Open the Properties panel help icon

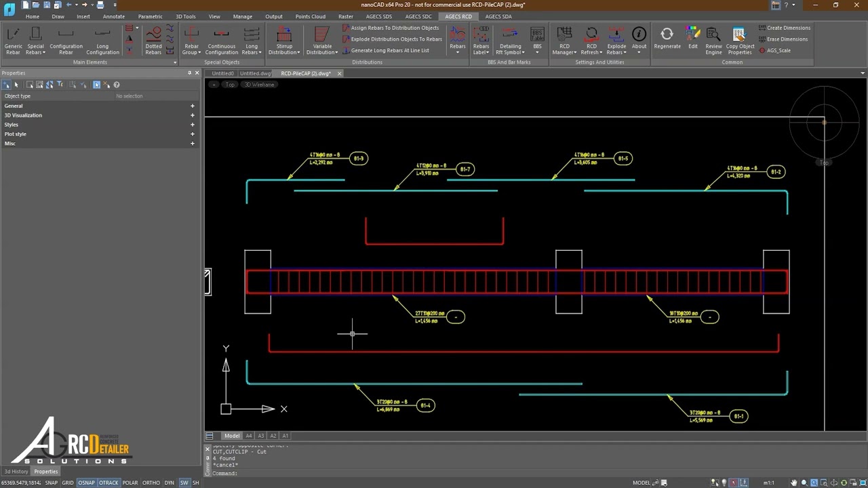coord(117,85)
